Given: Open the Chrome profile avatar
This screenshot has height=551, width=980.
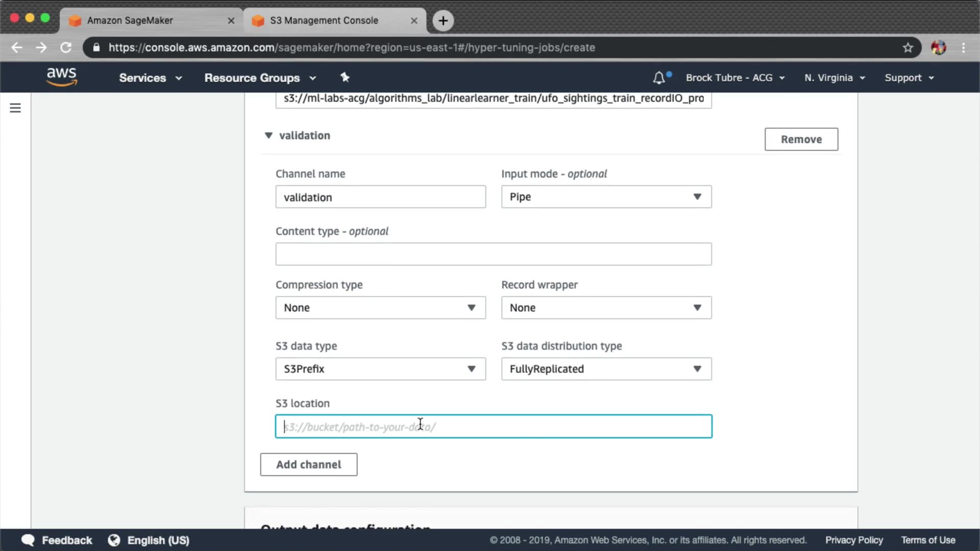Looking at the screenshot, I should pyautogui.click(x=938, y=47).
